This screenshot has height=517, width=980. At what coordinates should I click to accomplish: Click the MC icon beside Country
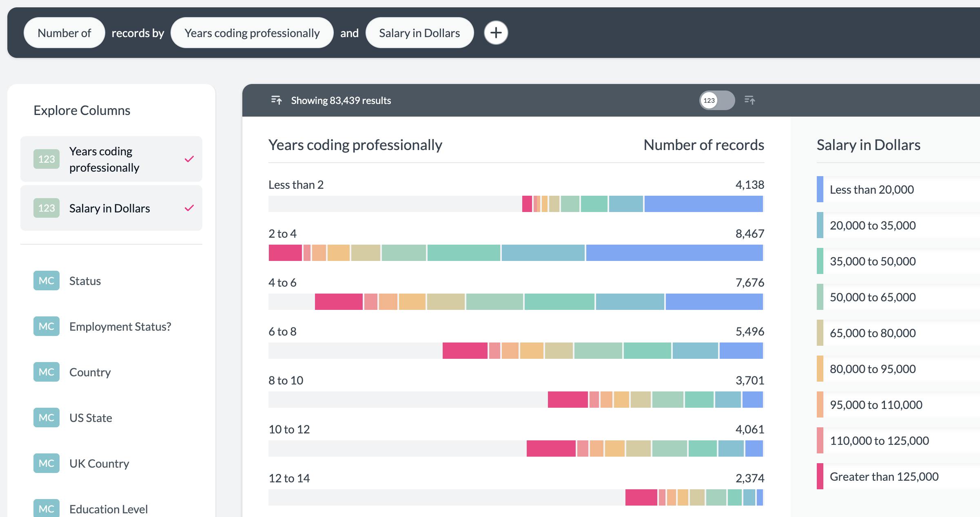tap(47, 372)
